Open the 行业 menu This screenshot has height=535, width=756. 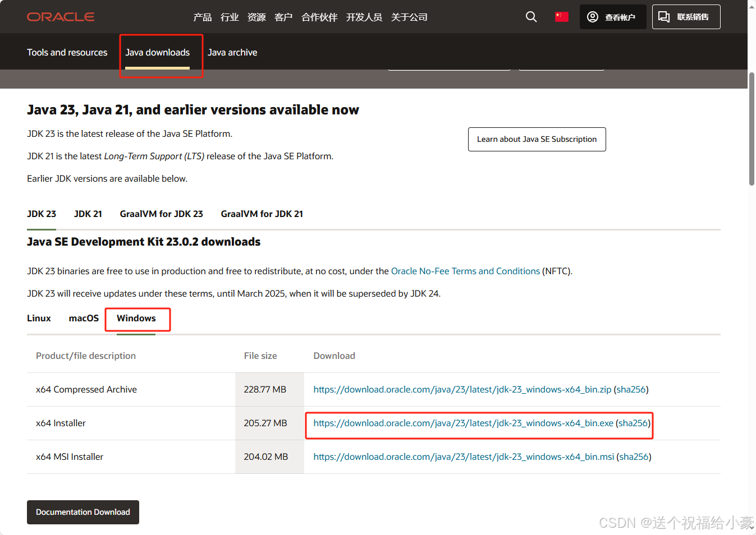[230, 17]
